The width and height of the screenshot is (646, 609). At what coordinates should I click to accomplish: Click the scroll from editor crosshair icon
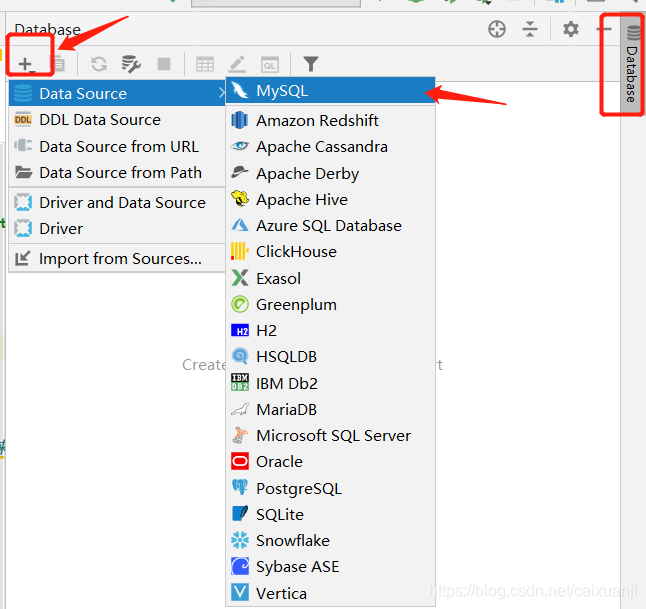tap(497, 29)
